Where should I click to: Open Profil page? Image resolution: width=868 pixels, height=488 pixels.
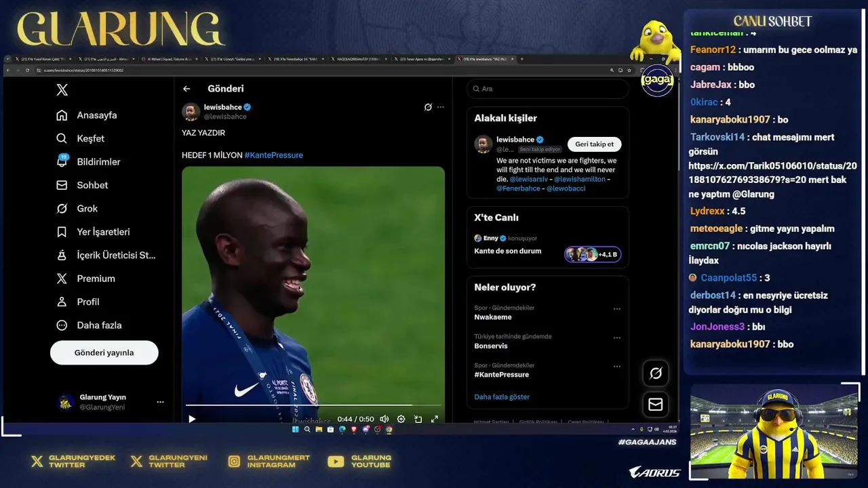(x=78, y=302)
